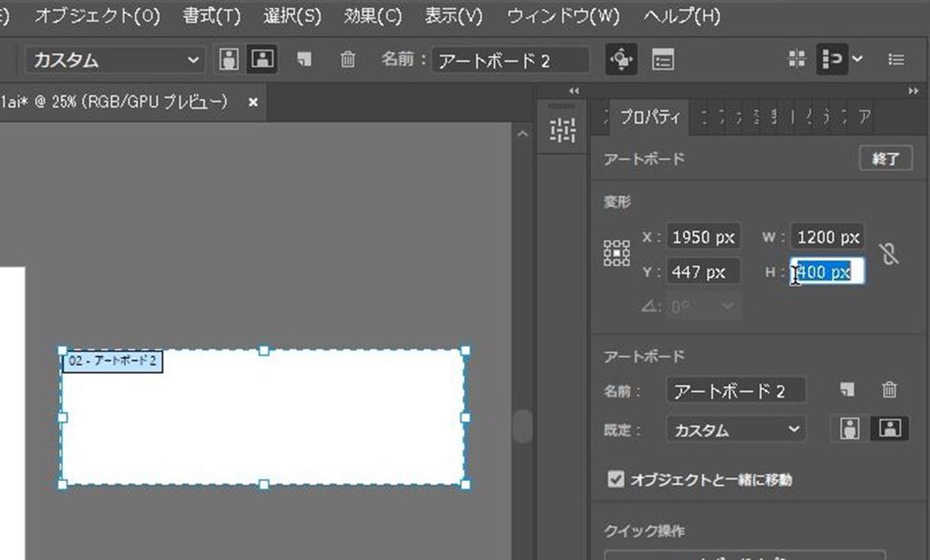Click the collapsed dock panel icon
This screenshot has width=930, height=560.
(x=563, y=132)
